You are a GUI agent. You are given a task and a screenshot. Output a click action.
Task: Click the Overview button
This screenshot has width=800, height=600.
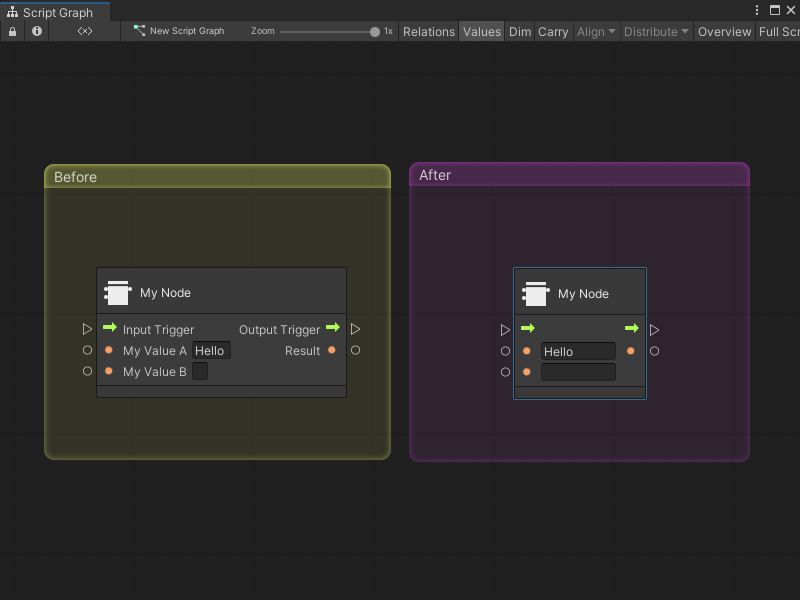click(724, 32)
